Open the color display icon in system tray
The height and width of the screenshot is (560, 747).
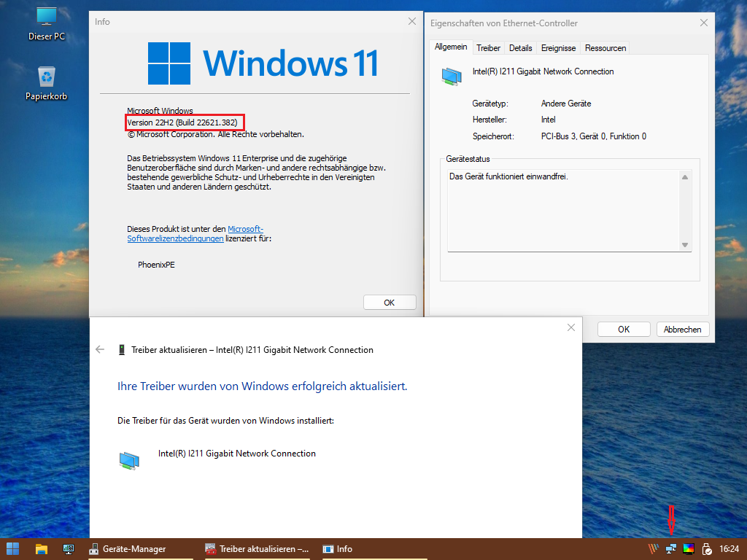[x=688, y=548]
